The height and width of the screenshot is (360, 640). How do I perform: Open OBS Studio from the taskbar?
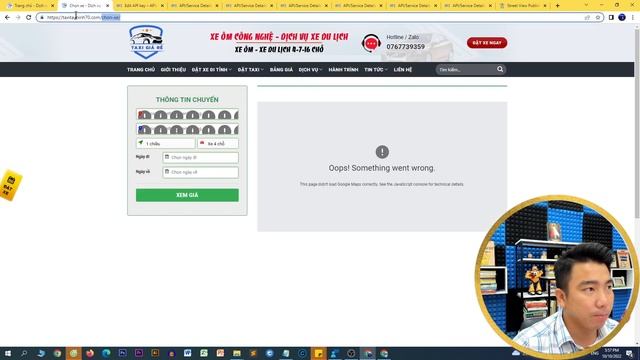click(x=351, y=353)
